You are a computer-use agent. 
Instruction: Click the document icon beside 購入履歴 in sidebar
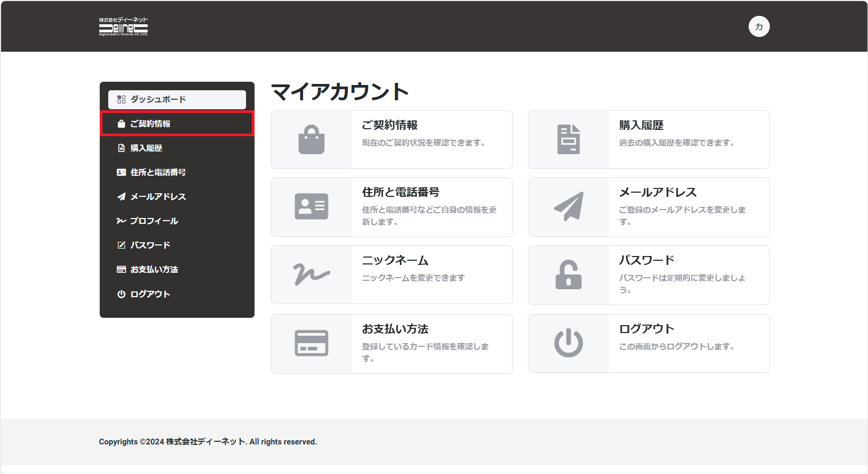121,148
